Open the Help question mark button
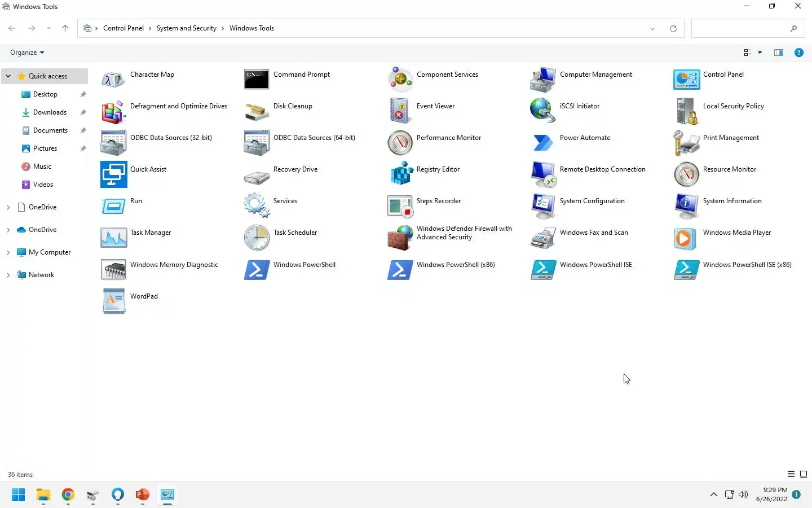The image size is (812, 508). pyautogui.click(x=798, y=52)
